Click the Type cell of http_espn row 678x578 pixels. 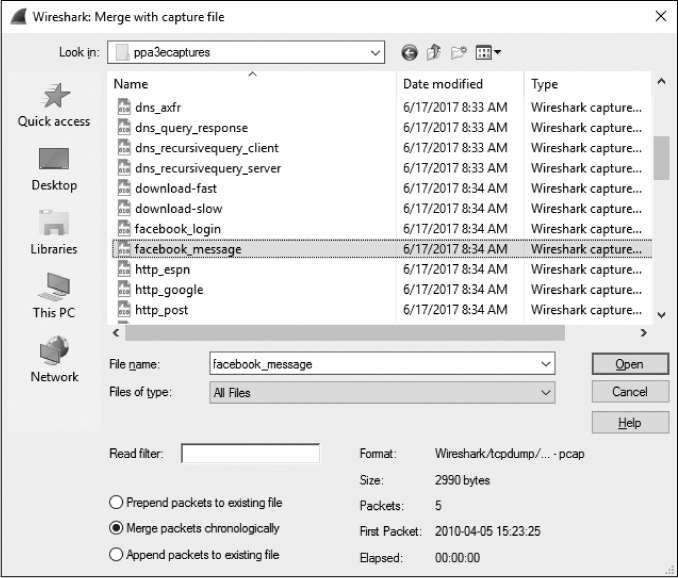pos(586,269)
